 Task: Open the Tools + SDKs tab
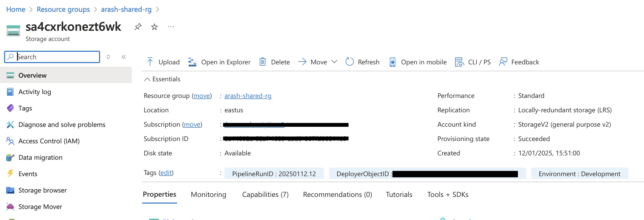[x=448, y=194]
